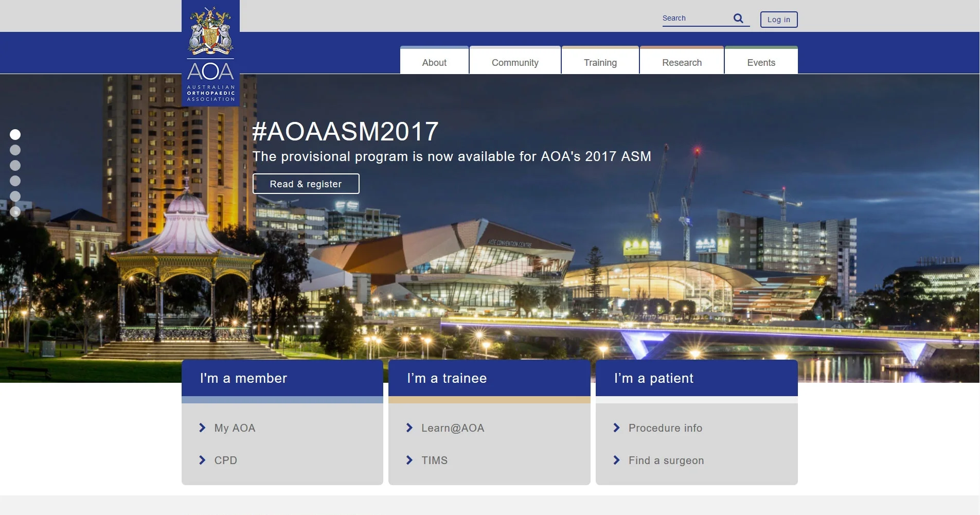The image size is (980, 515).
Task: Click the chevron beside Learn@AOA
Action: click(x=409, y=428)
